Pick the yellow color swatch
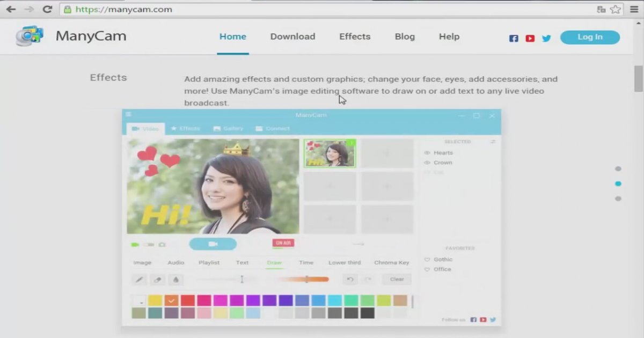644x338 pixels. pyautogui.click(x=155, y=301)
